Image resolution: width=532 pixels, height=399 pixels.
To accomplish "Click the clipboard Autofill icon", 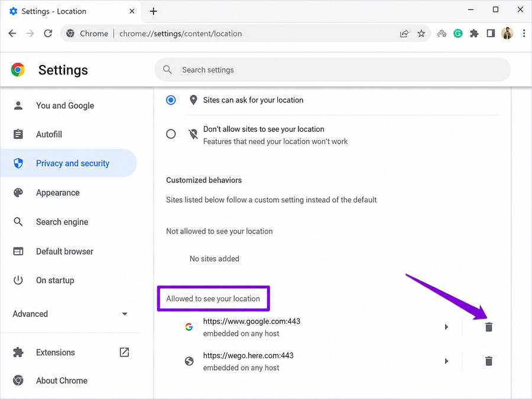I will (x=18, y=134).
